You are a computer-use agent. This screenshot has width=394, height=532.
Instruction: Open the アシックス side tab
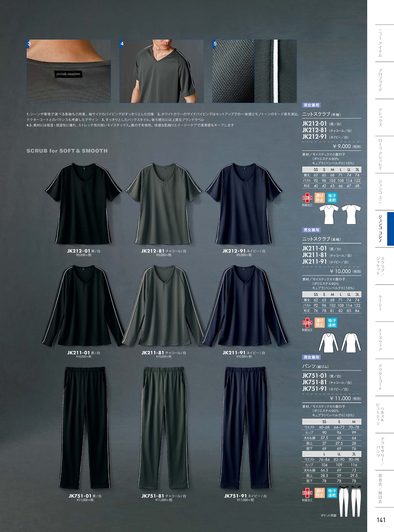click(x=380, y=117)
